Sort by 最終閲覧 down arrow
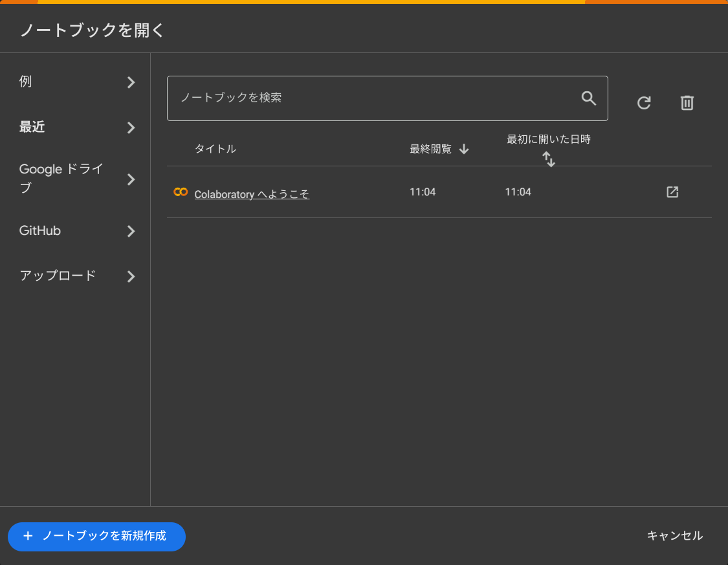This screenshot has height=565, width=728. 464,149
